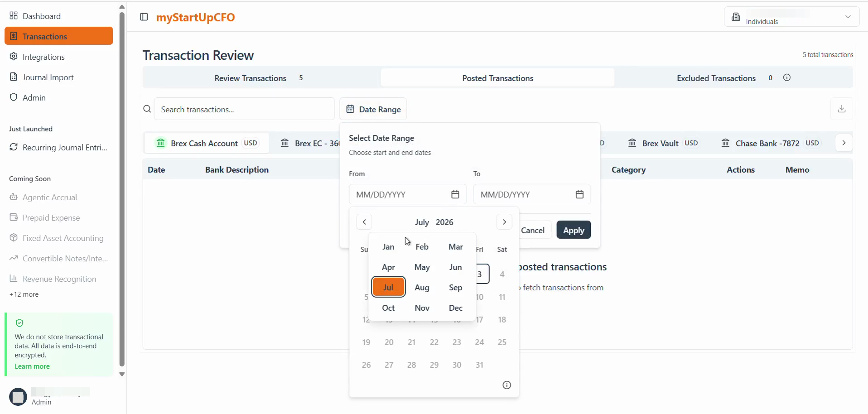
Task: Pick day 20 in the calendar
Action: 389,342
